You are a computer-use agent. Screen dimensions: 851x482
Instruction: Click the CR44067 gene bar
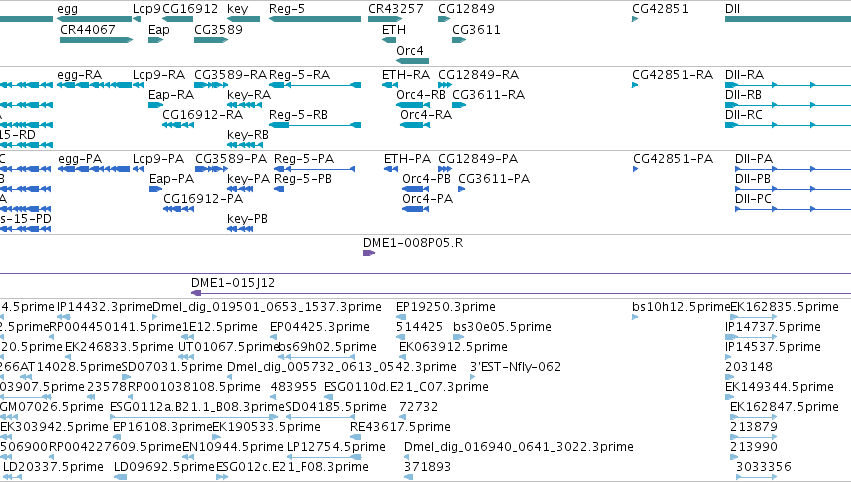(x=97, y=40)
